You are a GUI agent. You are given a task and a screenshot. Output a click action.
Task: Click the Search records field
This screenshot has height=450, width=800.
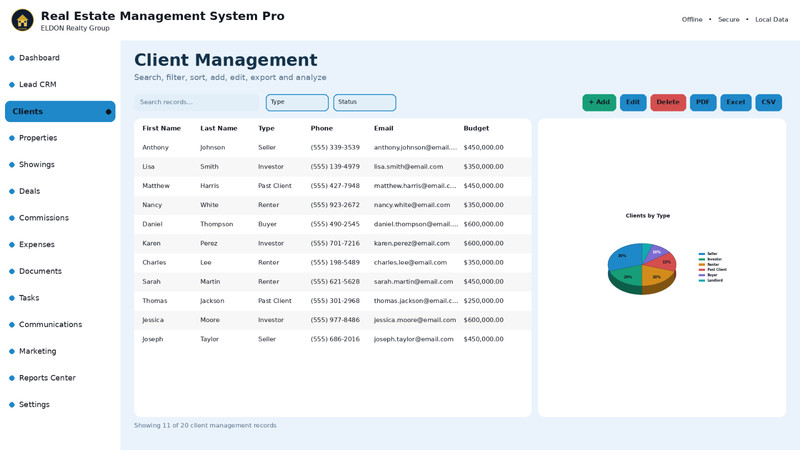[196, 102]
